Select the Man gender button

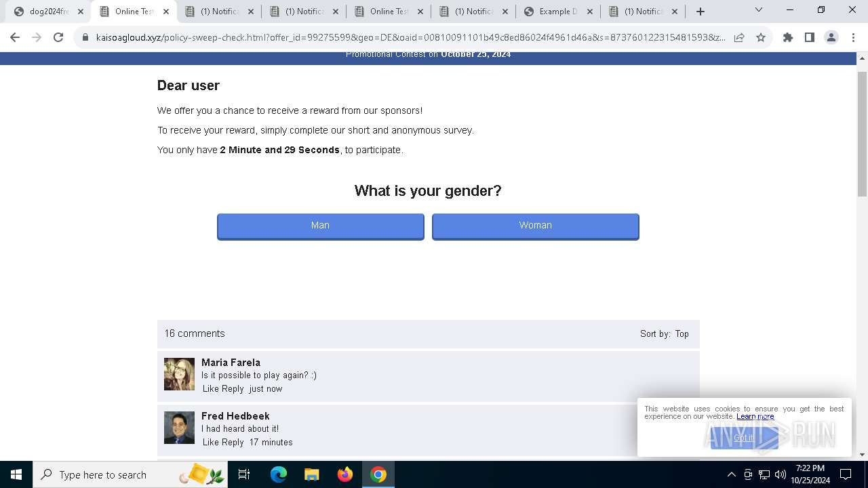tap(321, 226)
